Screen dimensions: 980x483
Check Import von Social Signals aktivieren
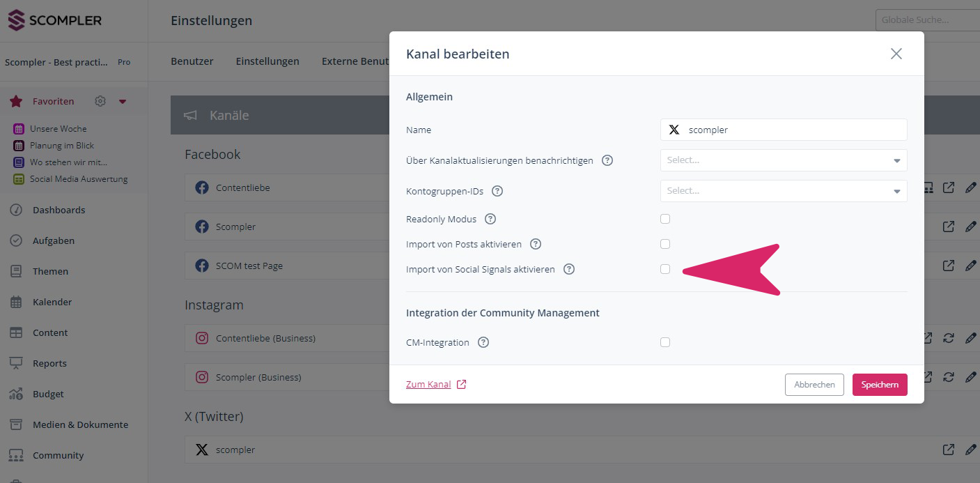tap(665, 269)
